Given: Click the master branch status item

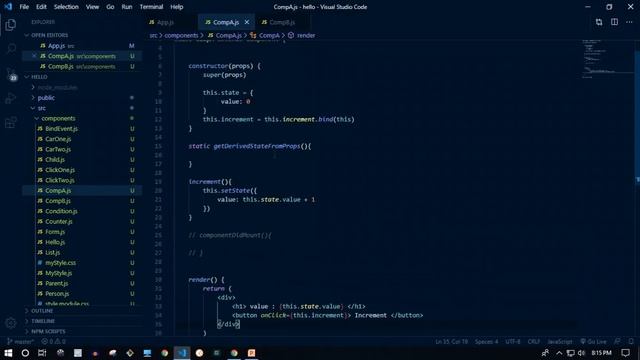Looking at the screenshot, I should [x=20, y=341].
